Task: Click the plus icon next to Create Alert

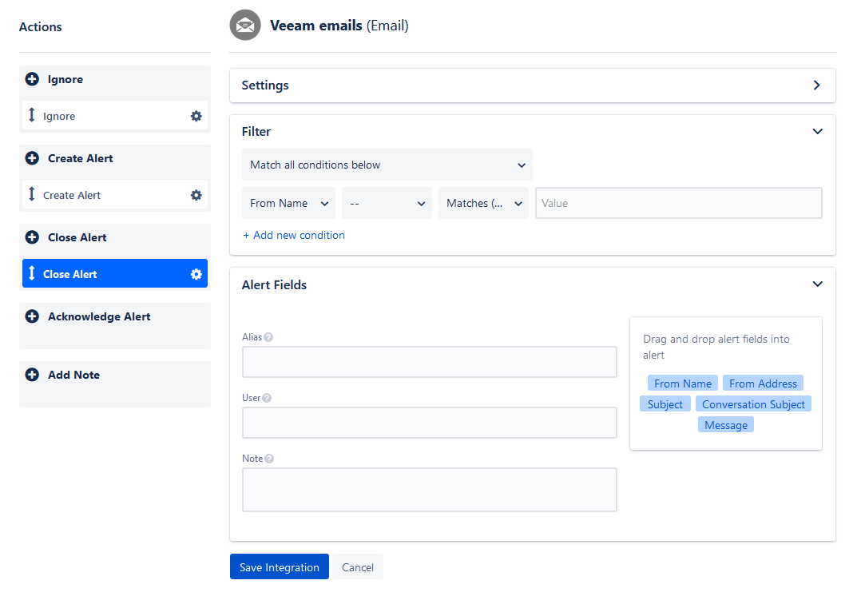Action: tap(32, 158)
